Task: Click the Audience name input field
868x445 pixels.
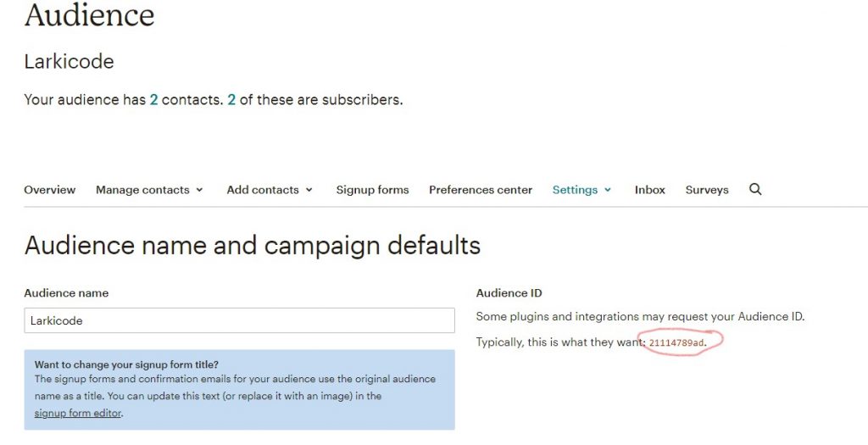Action: click(x=239, y=320)
